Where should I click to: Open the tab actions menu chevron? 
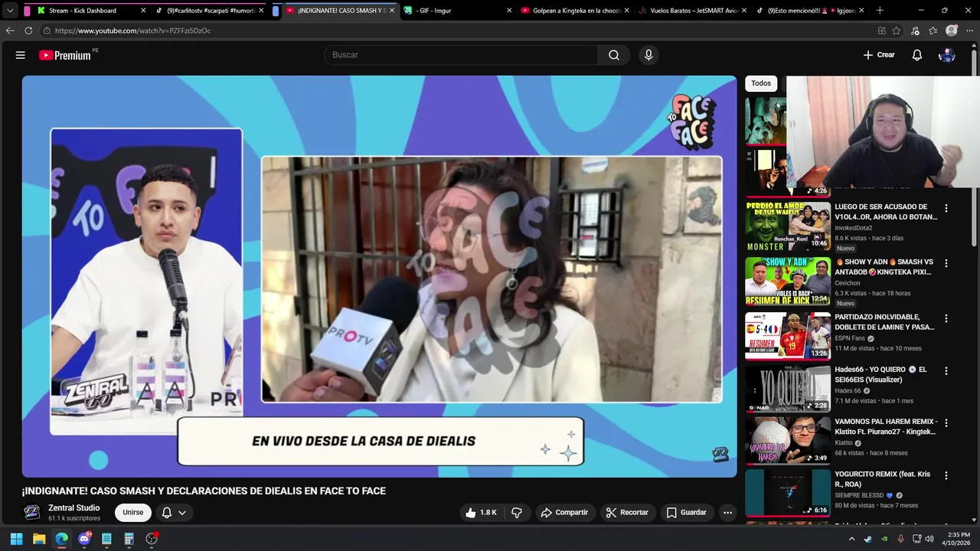point(10,11)
